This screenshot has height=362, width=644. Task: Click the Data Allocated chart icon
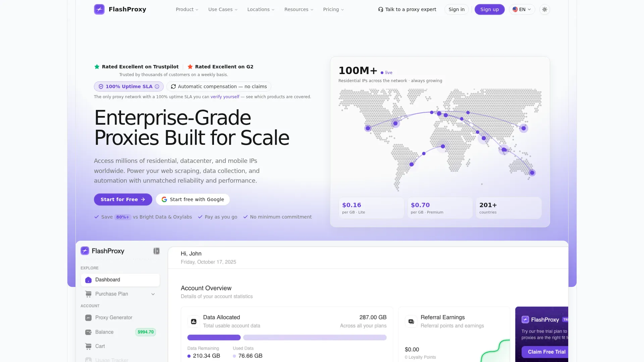tap(194, 321)
